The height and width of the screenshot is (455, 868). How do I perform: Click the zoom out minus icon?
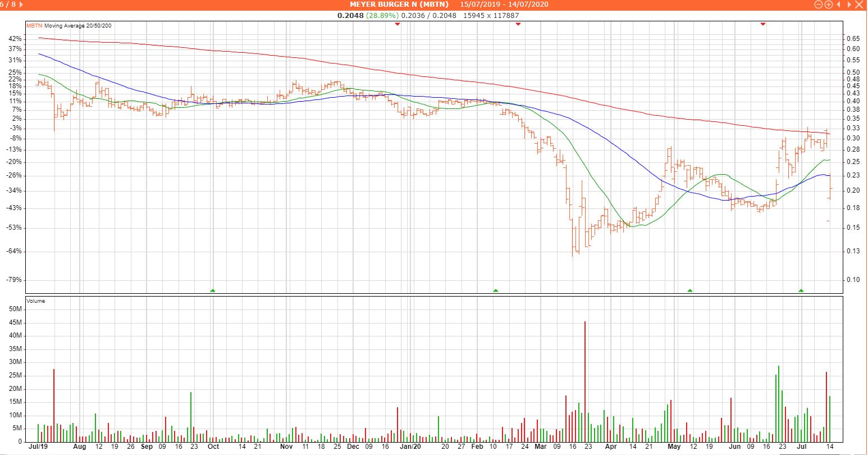[x=819, y=4]
